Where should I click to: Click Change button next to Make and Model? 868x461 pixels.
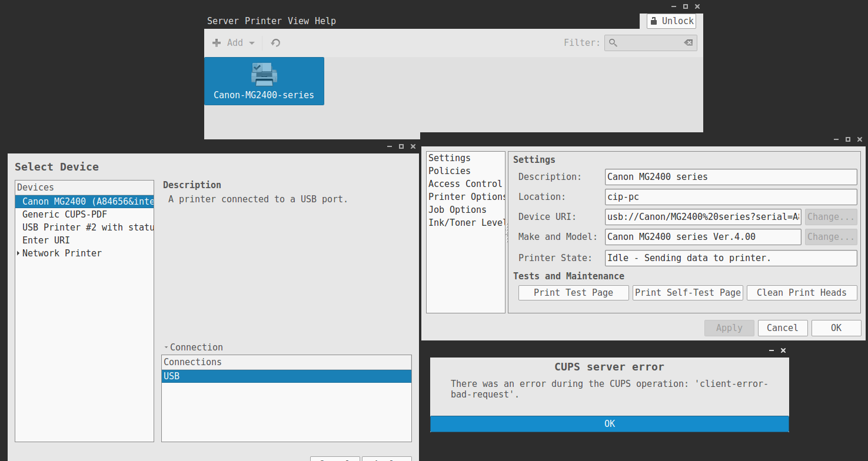tap(831, 236)
